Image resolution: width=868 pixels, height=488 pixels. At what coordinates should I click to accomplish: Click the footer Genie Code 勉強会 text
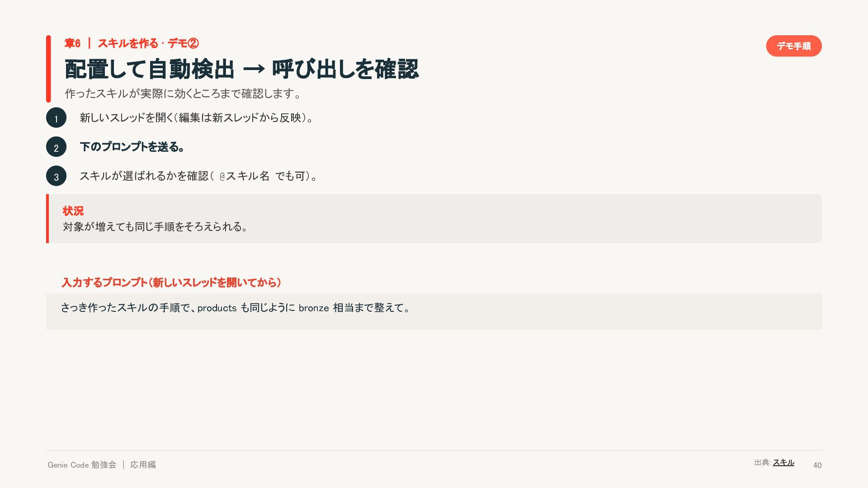82,465
